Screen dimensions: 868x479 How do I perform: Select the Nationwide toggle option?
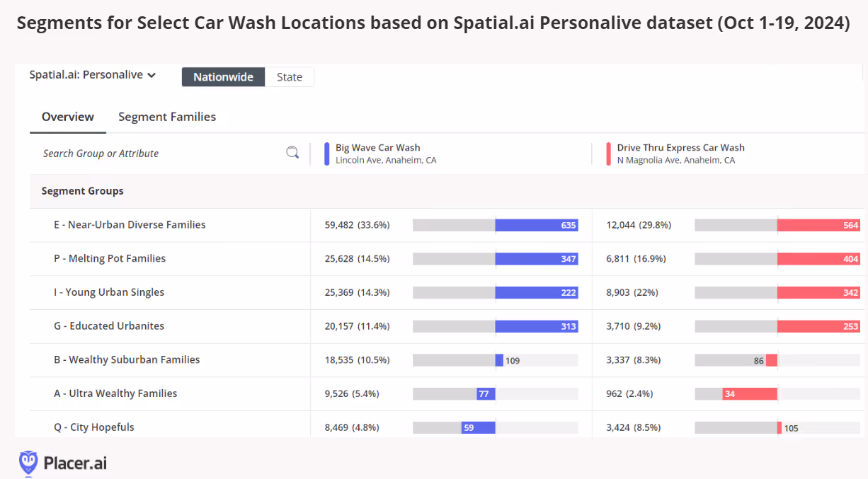(x=223, y=77)
